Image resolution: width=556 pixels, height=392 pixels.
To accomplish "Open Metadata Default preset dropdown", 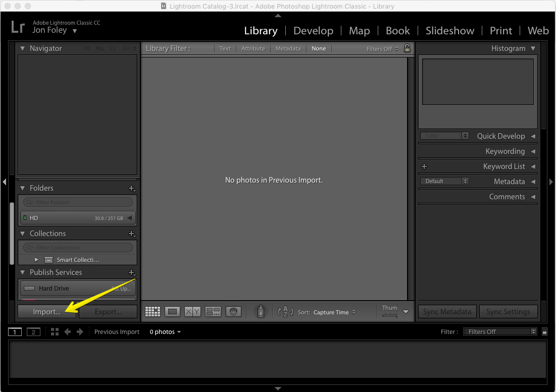I will (445, 181).
